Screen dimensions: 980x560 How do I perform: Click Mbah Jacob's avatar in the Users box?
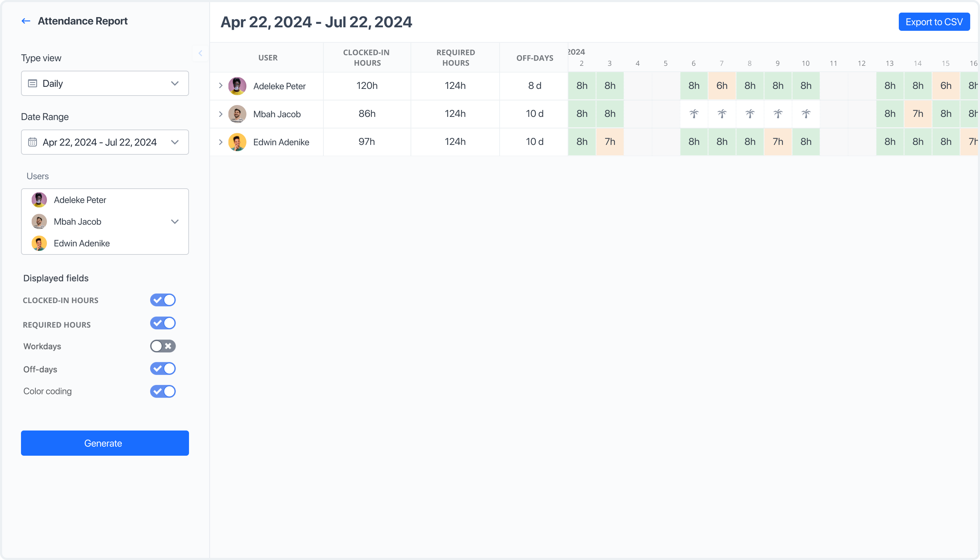tap(39, 222)
